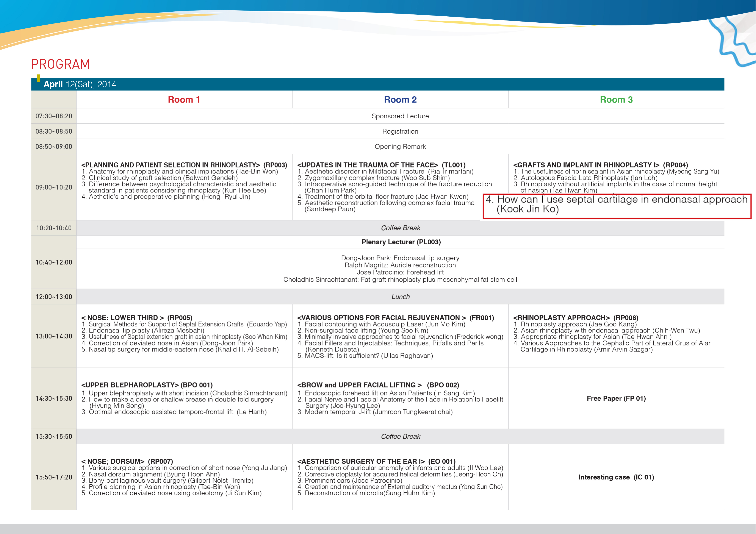This screenshot has height=534, width=756.
Task: Click Choladhis Sinrachtanant fat graft rhinoplasty line
Action: pos(400,279)
